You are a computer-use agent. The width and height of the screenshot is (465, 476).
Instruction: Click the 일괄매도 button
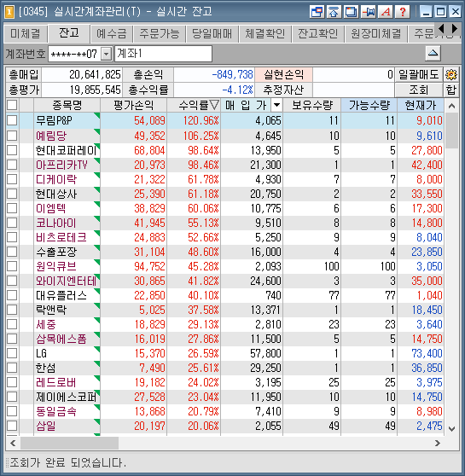click(x=419, y=74)
